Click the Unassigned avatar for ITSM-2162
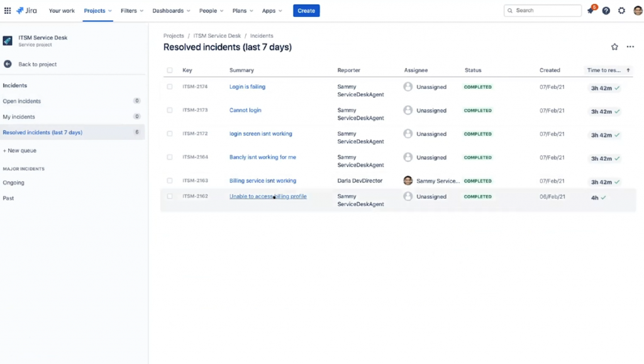This screenshot has height=364, width=644. point(408,196)
